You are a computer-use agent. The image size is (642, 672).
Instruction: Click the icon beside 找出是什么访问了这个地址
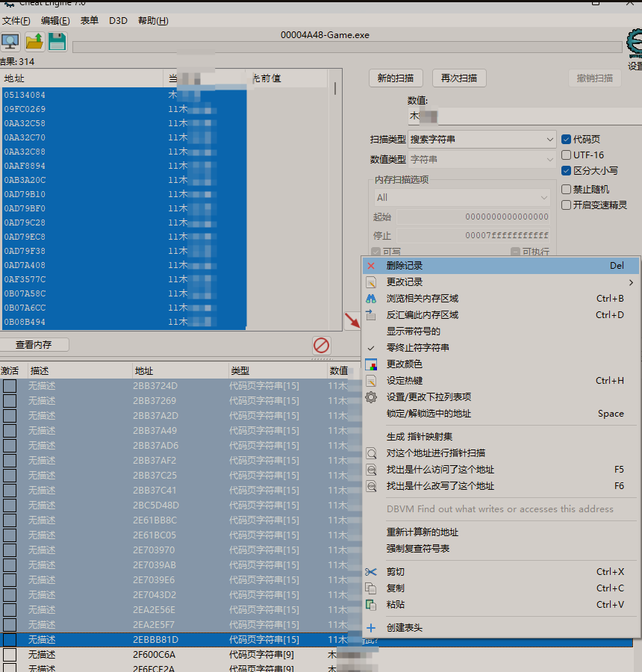click(x=371, y=470)
